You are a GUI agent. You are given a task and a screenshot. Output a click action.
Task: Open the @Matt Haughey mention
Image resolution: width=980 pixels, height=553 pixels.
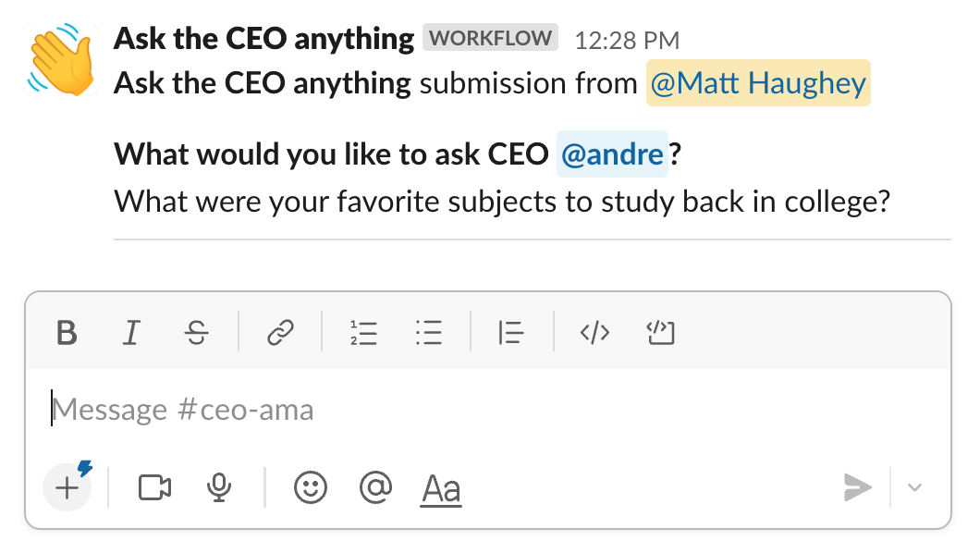pos(758,83)
